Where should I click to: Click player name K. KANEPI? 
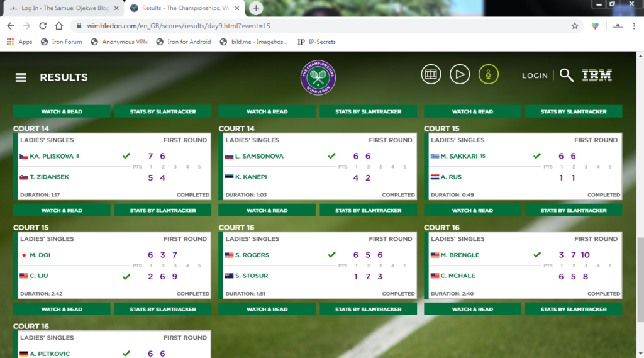tap(251, 177)
